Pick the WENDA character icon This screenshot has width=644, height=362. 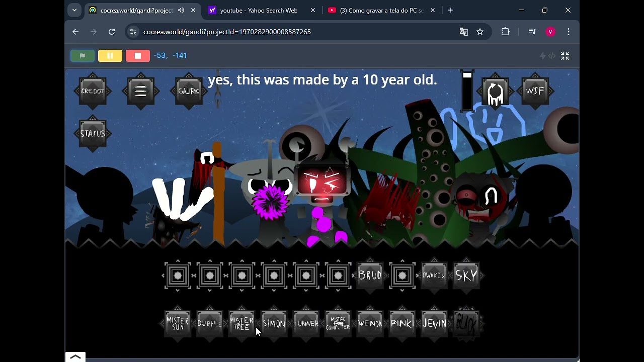[370, 323]
